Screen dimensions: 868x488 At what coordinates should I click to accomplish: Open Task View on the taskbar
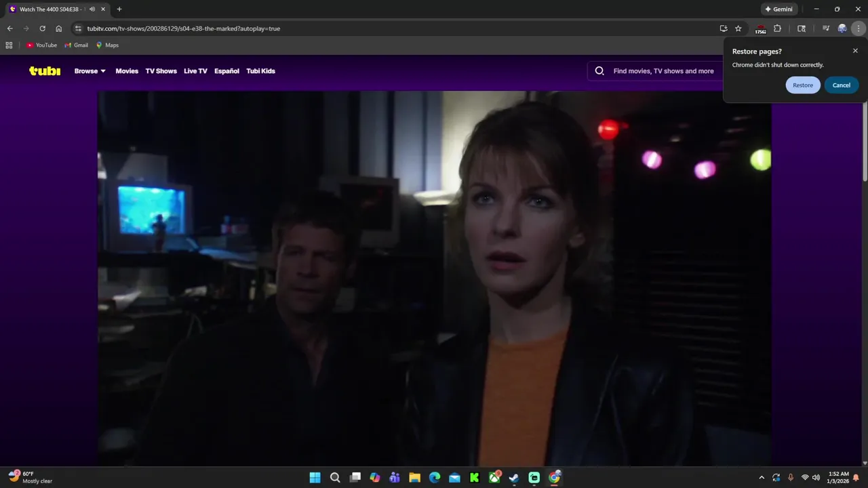pos(355,477)
